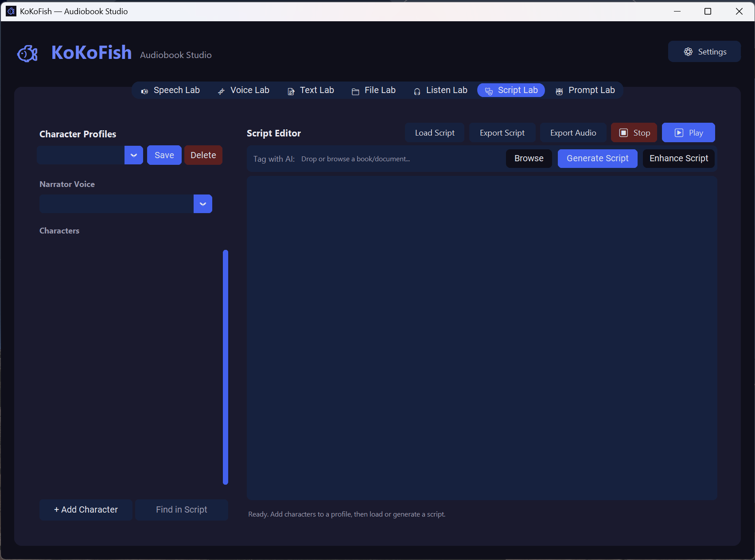The height and width of the screenshot is (560, 755).
Task: Click + Add Character button
Action: [x=86, y=509]
